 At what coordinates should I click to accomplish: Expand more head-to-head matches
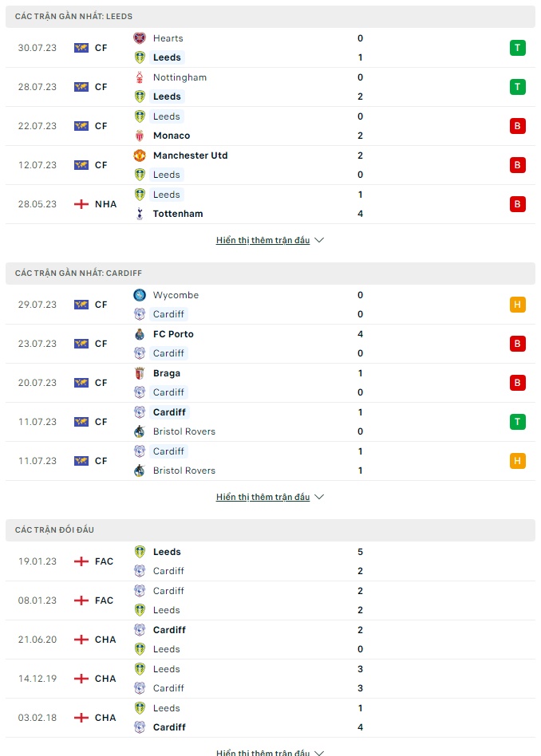tap(270, 753)
